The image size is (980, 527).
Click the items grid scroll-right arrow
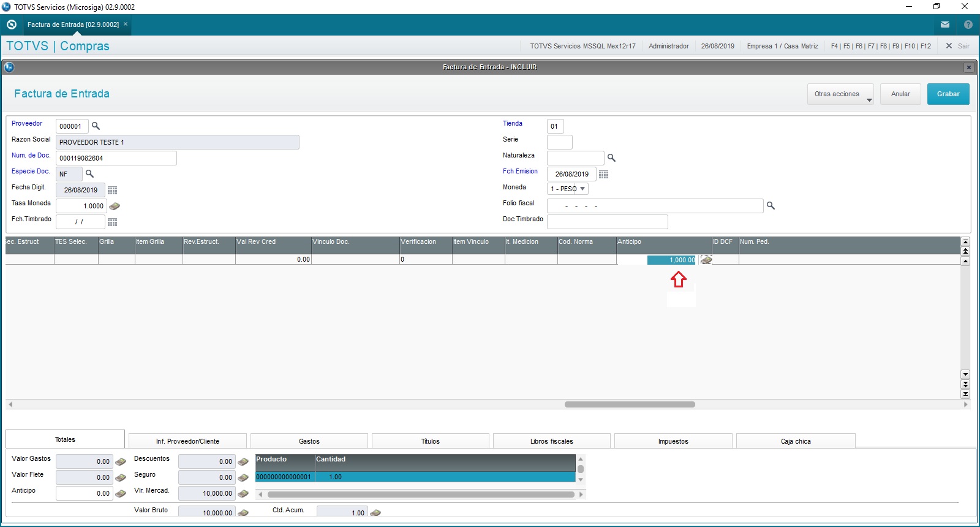965,404
